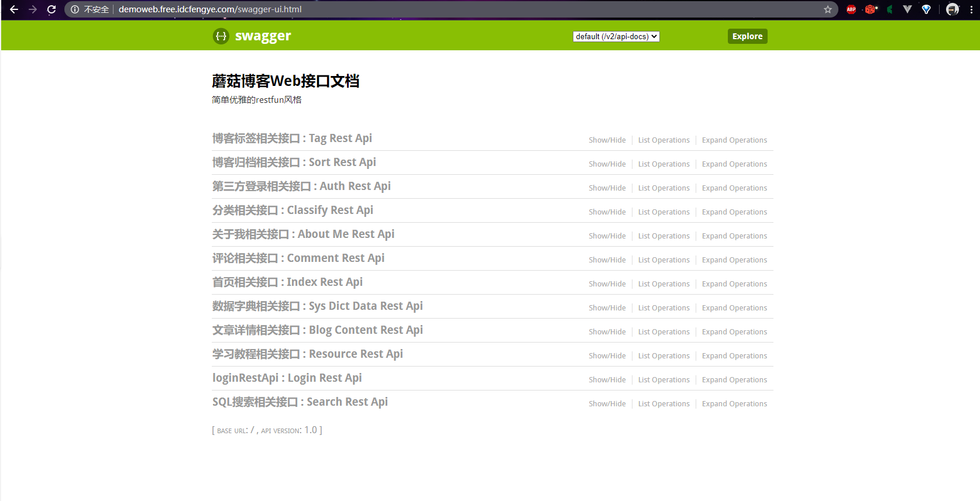Open the Search Rest Api heading

(300, 402)
